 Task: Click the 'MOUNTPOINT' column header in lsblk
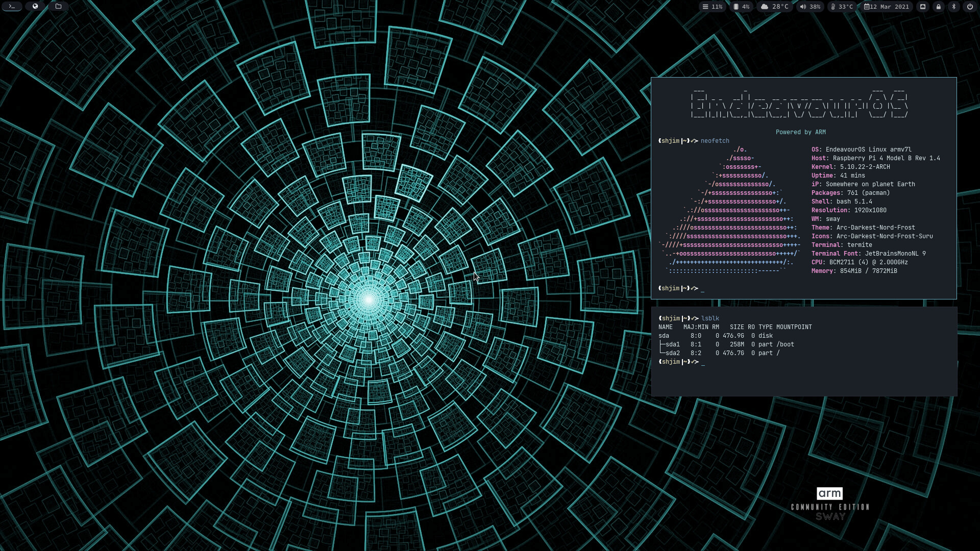coord(794,327)
